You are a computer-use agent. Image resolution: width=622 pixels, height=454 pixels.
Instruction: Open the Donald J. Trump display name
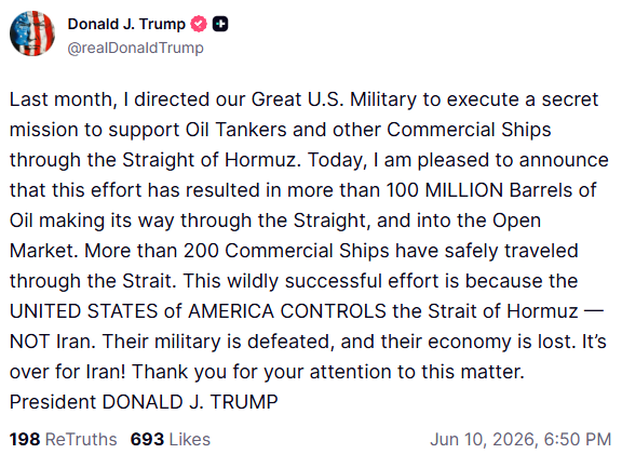(127, 24)
